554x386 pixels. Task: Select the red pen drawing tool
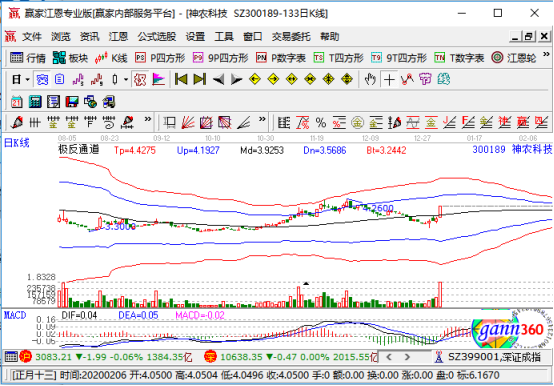[16, 123]
